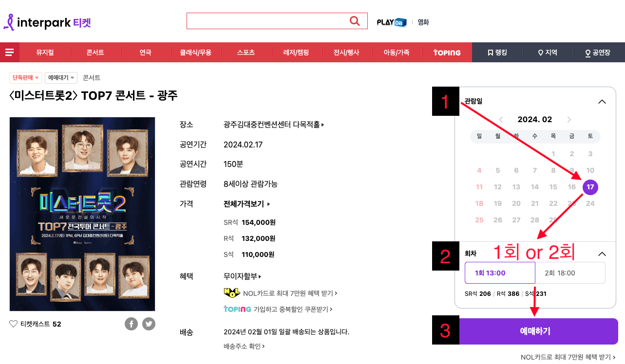The height and width of the screenshot is (364, 625).
Task: Open the 레저/캠핑 category
Action: click(x=296, y=53)
